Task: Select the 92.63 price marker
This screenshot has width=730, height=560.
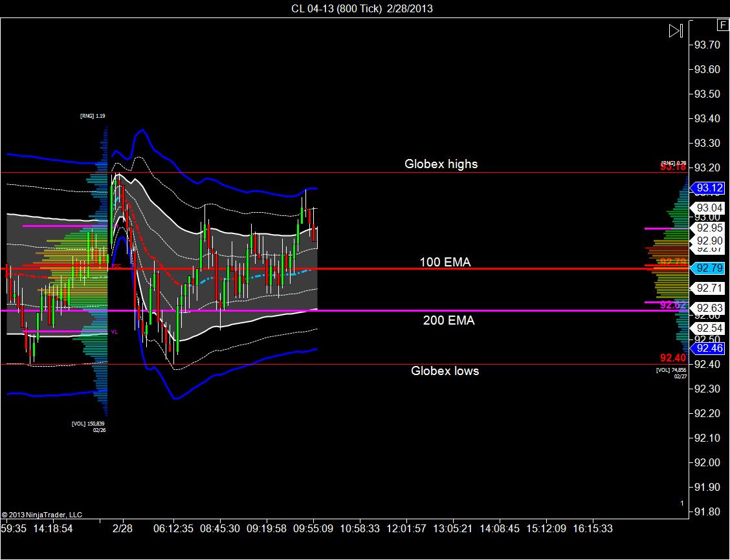Action: click(708, 308)
